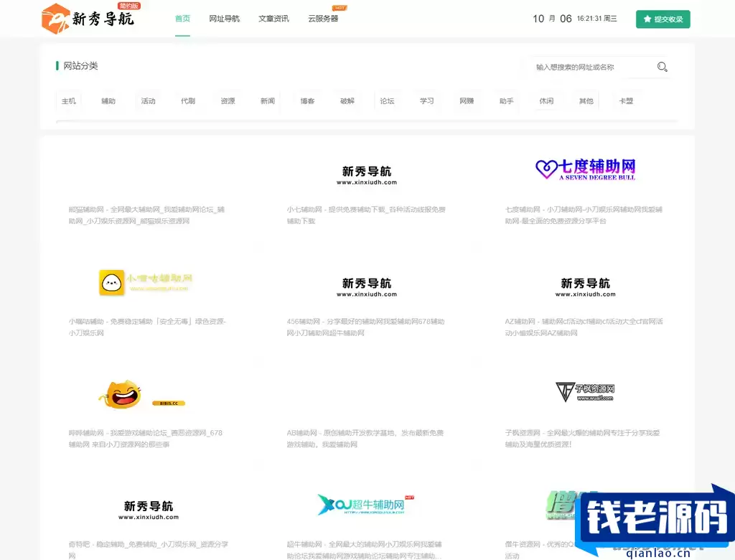Open the 七度辅助网 description text

point(584,215)
